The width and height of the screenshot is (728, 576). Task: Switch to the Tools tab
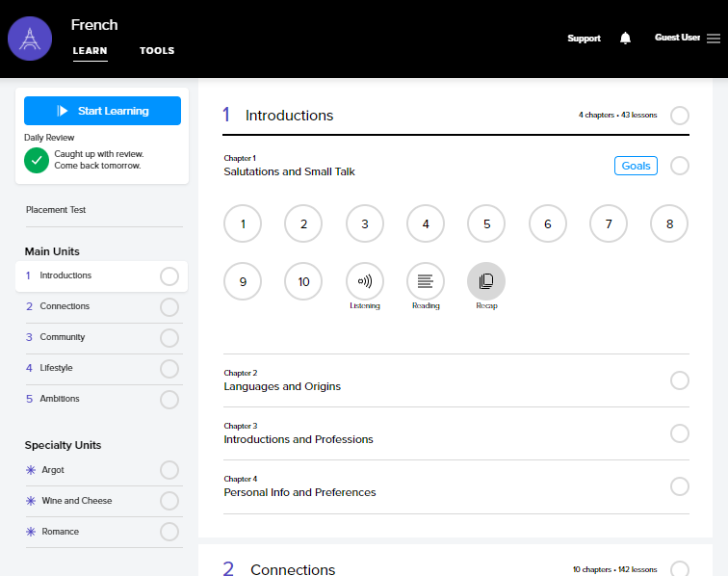[x=157, y=51]
